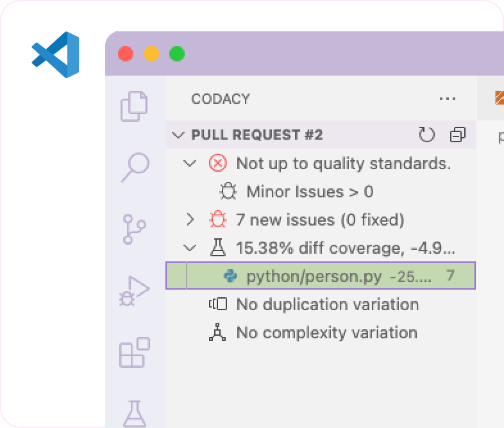Click the beaker icon for diff coverage
This screenshot has height=428, width=504.
[218, 247]
